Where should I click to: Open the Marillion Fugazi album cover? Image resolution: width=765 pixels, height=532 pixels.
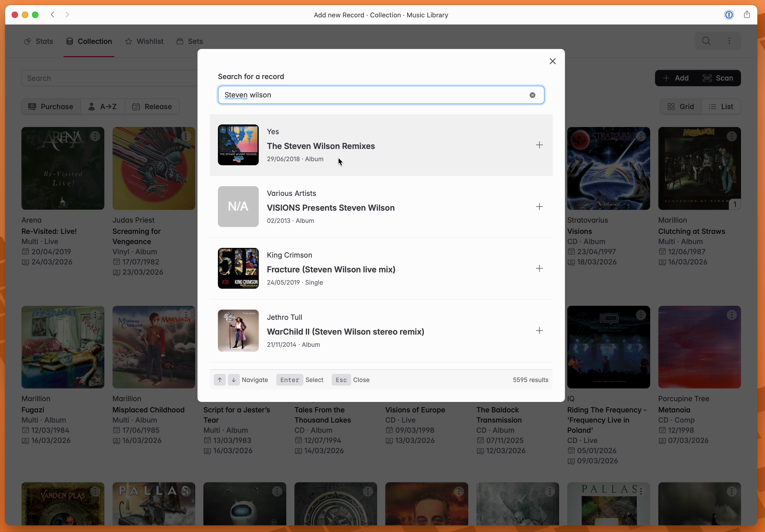(x=63, y=347)
